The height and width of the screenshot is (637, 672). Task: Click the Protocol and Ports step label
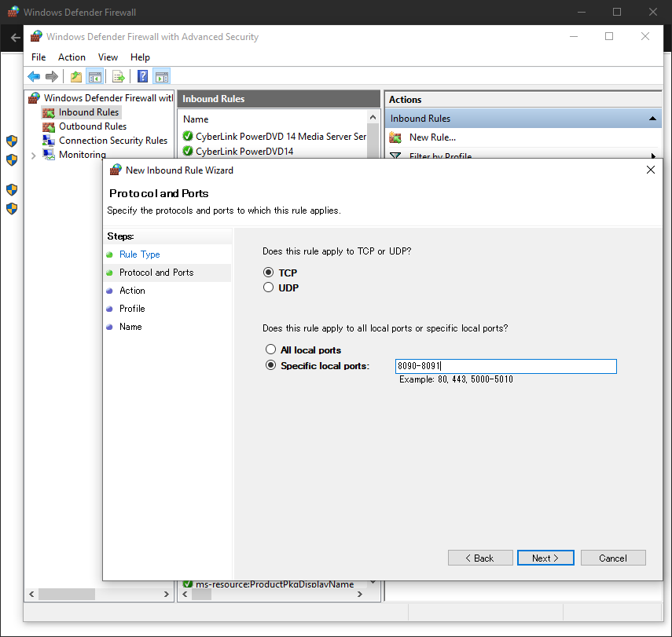(156, 273)
